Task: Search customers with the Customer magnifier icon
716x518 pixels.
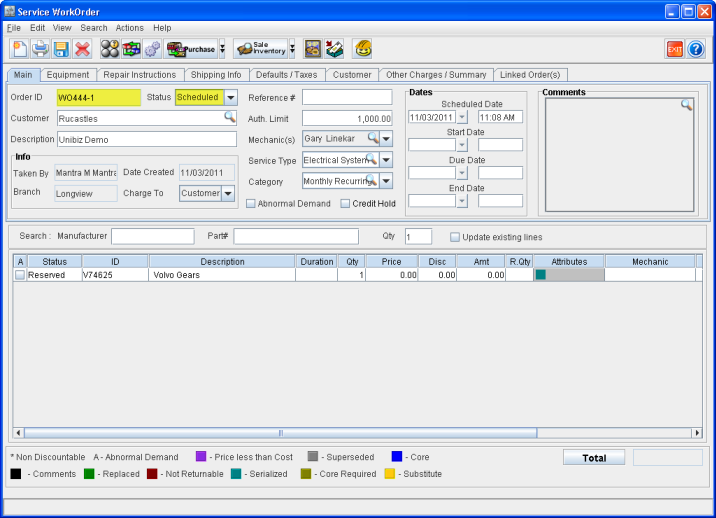Action: [x=230, y=117]
